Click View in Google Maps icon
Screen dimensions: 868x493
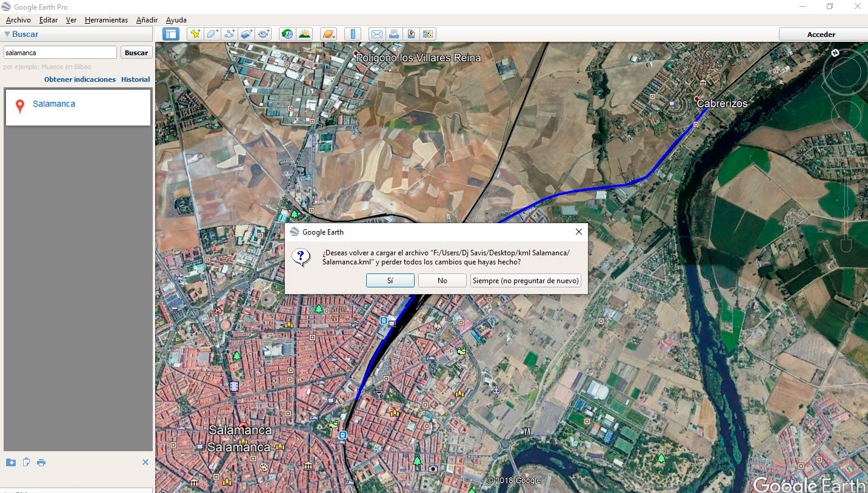428,34
